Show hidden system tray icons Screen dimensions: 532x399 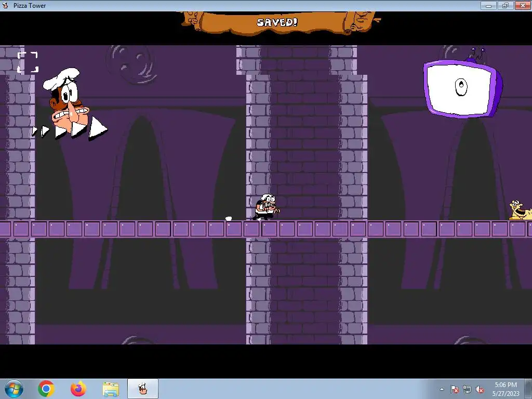point(442,389)
